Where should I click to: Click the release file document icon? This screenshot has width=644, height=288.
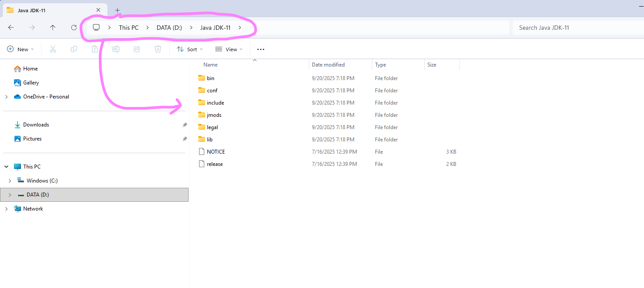point(202,164)
